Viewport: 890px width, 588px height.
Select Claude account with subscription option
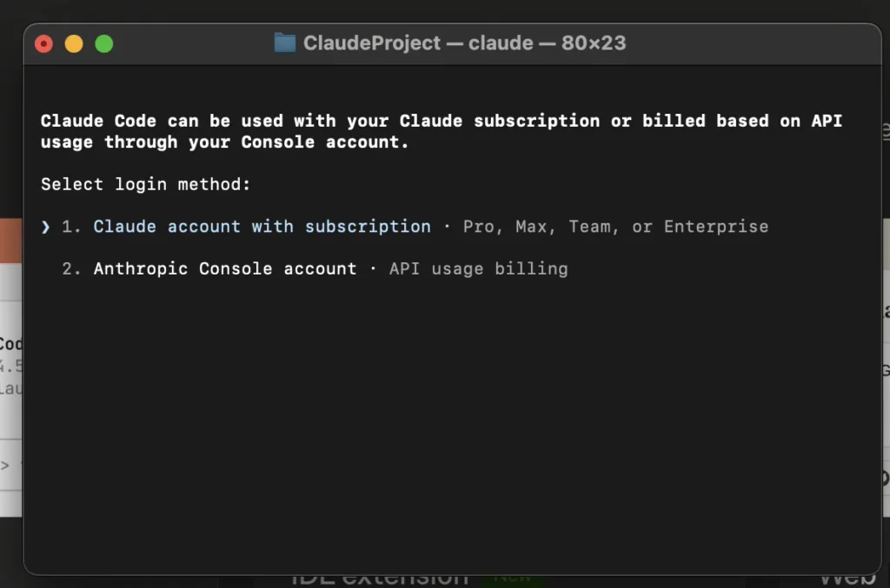262,227
